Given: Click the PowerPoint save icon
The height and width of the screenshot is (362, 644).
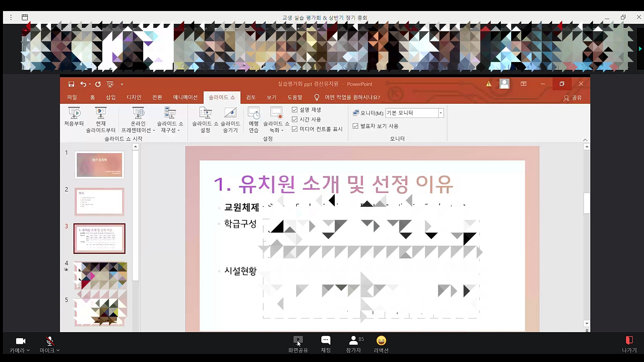Looking at the screenshot, I should coord(71,84).
